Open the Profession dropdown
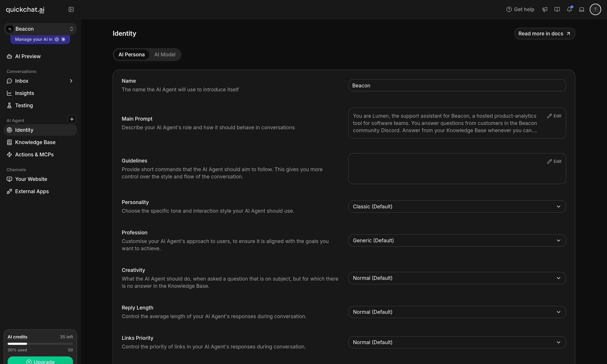This screenshot has height=364, width=607. click(457, 240)
